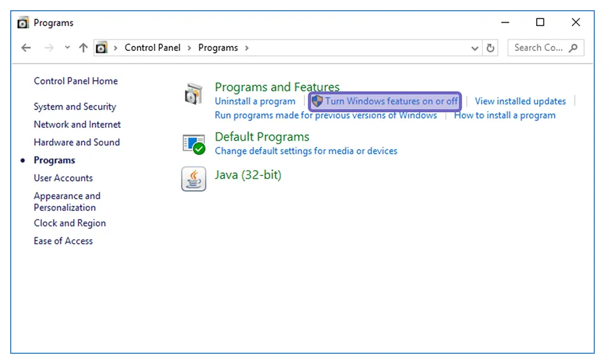Image resolution: width=605 pixels, height=364 pixels.
Task: Open User Accounts category
Action: (x=63, y=178)
